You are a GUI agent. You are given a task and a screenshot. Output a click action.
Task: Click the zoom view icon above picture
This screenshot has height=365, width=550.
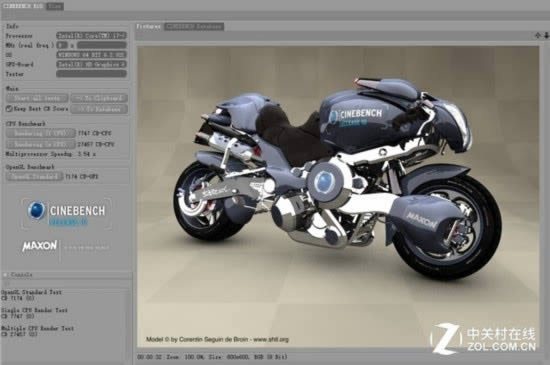(x=546, y=35)
